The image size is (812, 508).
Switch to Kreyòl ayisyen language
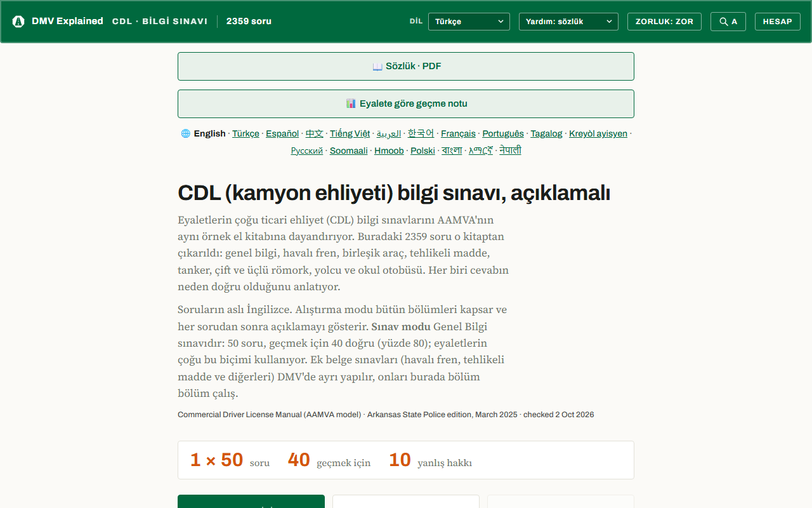click(x=598, y=134)
